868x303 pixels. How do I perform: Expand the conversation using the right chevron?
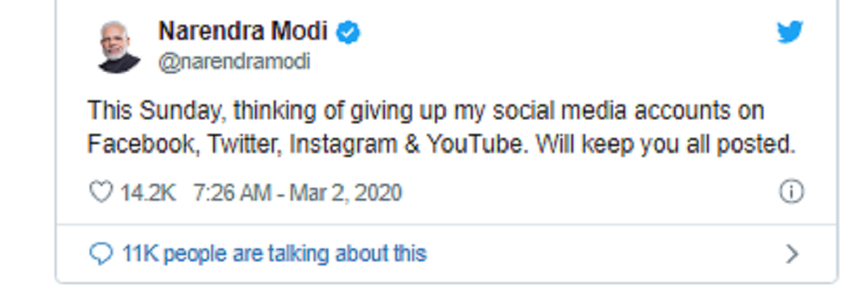click(x=792, y=254)
